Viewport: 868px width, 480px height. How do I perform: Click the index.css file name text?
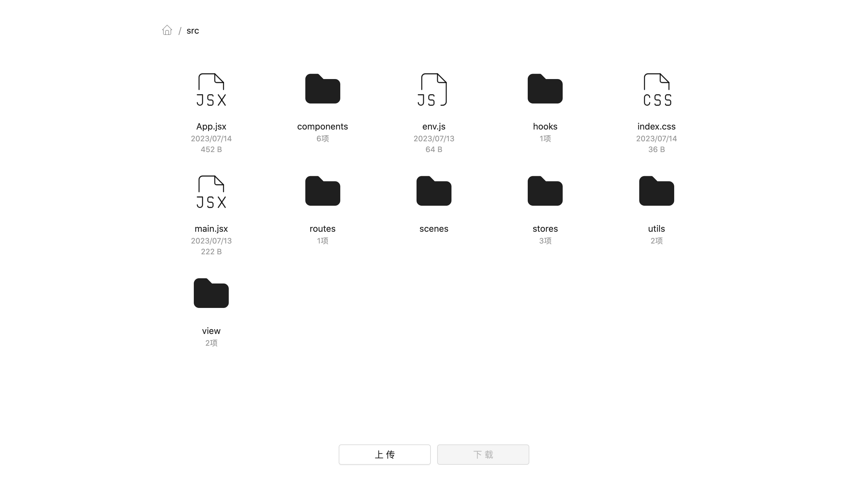(656, 127)
